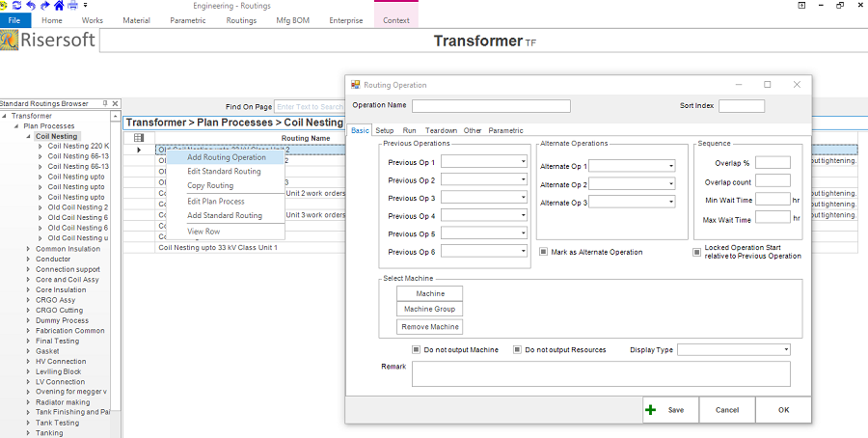Screen dimensions: 868x438
Task: Enable Do not output Machine checkbox
Action: point(416,350)
